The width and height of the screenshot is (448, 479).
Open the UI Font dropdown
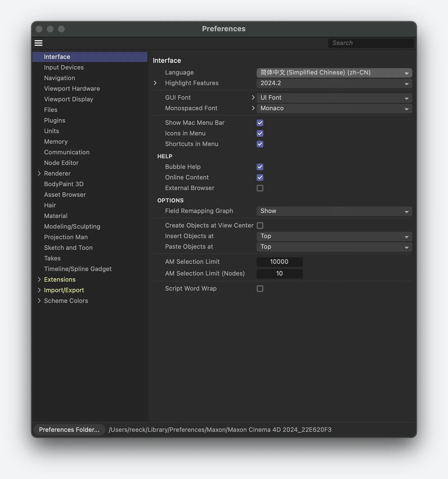(334, 98)
